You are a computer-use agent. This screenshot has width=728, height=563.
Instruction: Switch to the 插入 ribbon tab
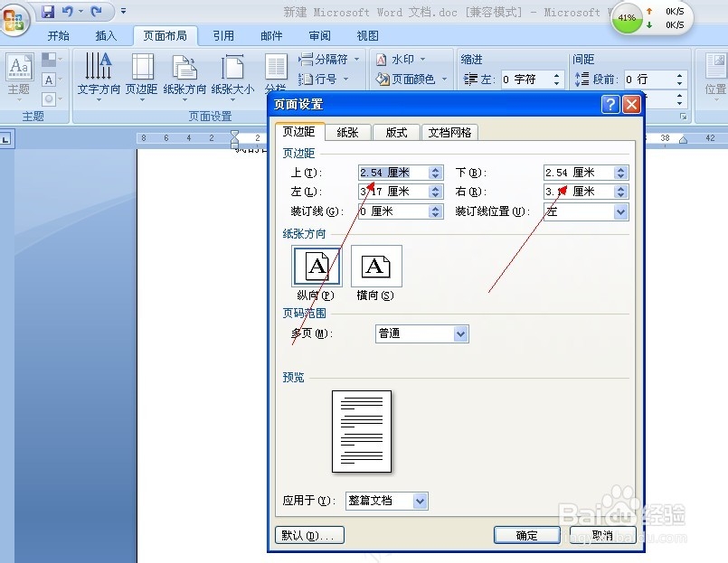pos(106,35)
